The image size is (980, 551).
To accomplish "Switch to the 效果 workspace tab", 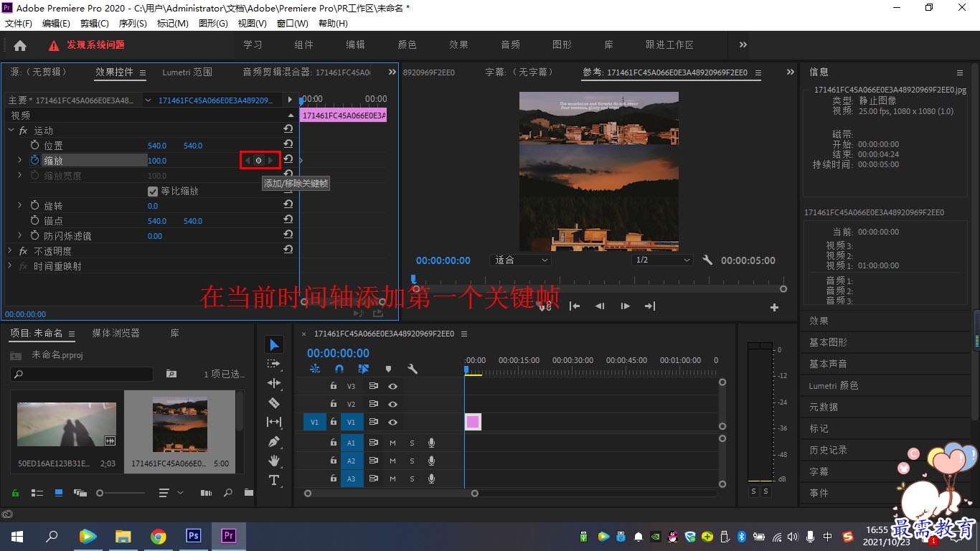I will tap(459, 44).
